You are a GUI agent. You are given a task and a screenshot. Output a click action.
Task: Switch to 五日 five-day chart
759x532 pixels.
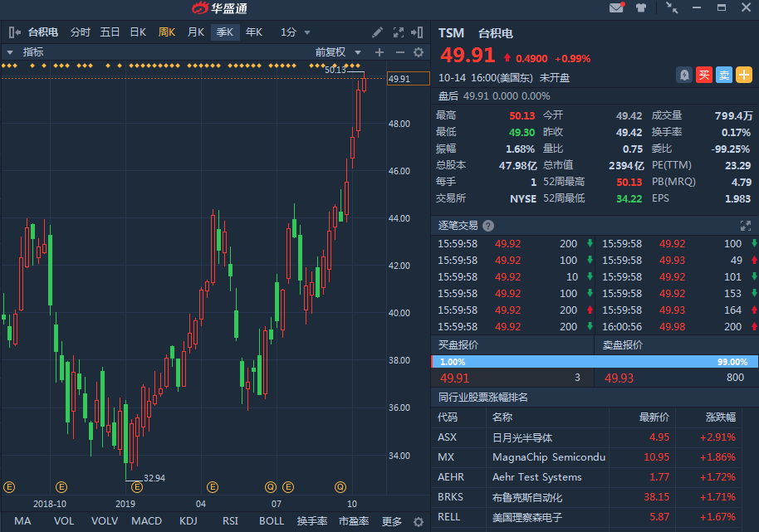tap(110, 32)
